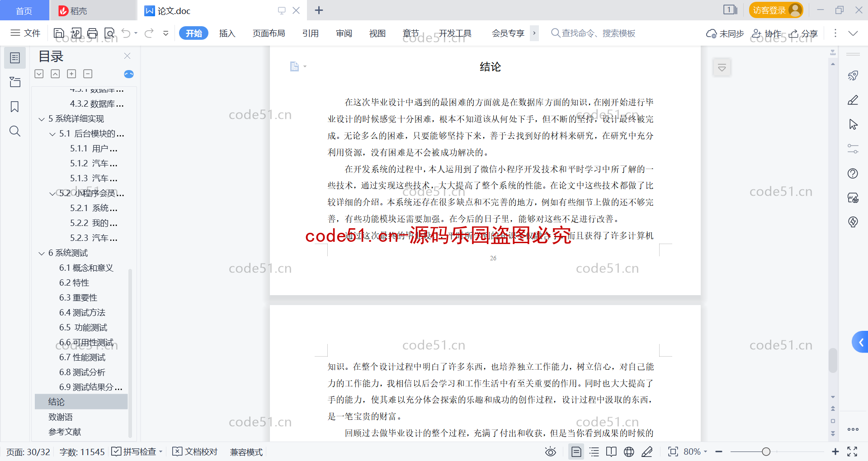Click the fit page zoom icon

(x=673, y=452)
